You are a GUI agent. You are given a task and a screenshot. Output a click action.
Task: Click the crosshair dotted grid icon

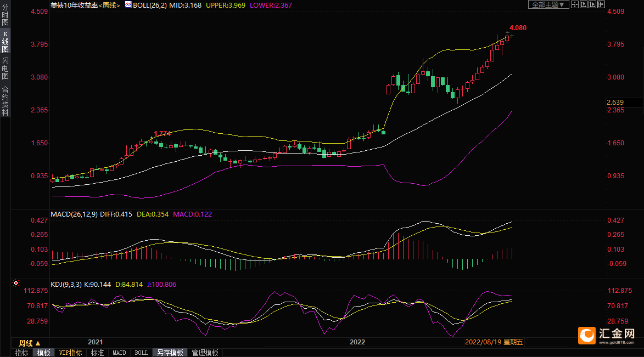click(575, 4)
